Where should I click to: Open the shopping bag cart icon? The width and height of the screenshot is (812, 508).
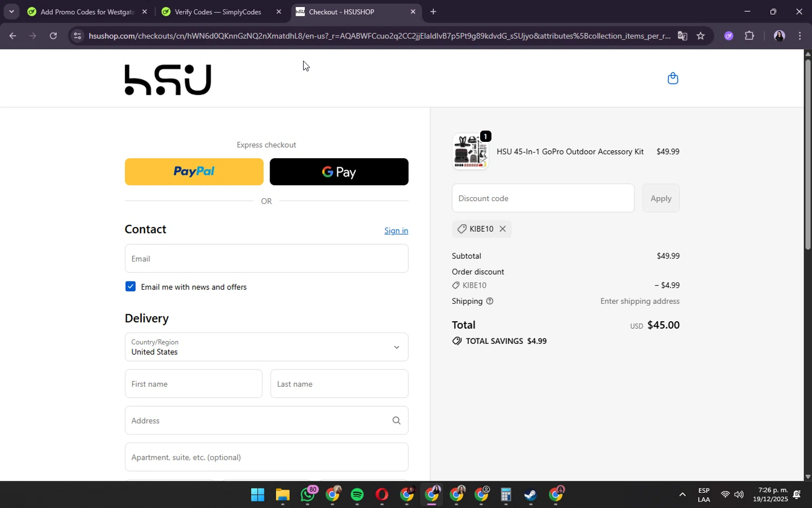(673, 79)
